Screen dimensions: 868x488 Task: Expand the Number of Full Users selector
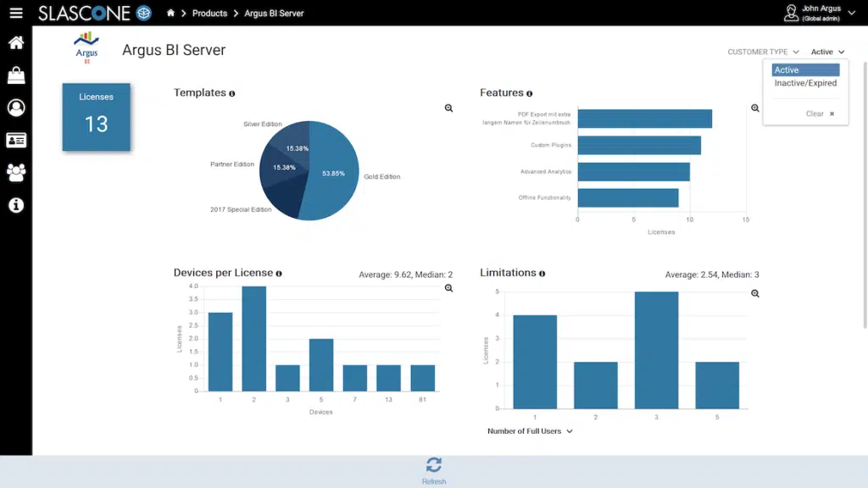click(x=530, y=431)
